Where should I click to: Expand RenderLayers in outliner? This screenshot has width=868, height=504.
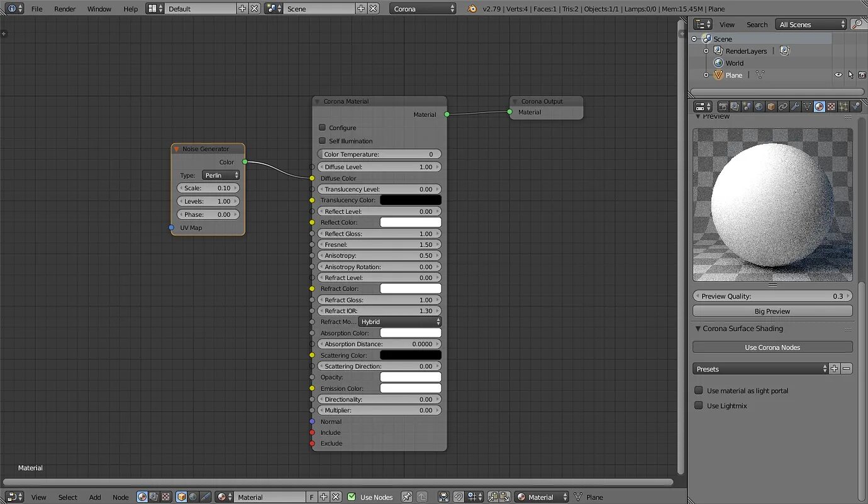pos(706,51)
